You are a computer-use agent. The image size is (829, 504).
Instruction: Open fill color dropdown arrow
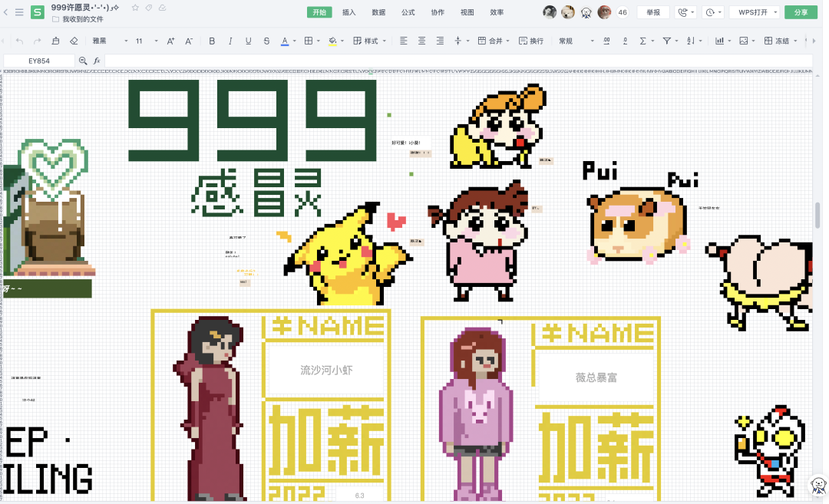(342, 41)
